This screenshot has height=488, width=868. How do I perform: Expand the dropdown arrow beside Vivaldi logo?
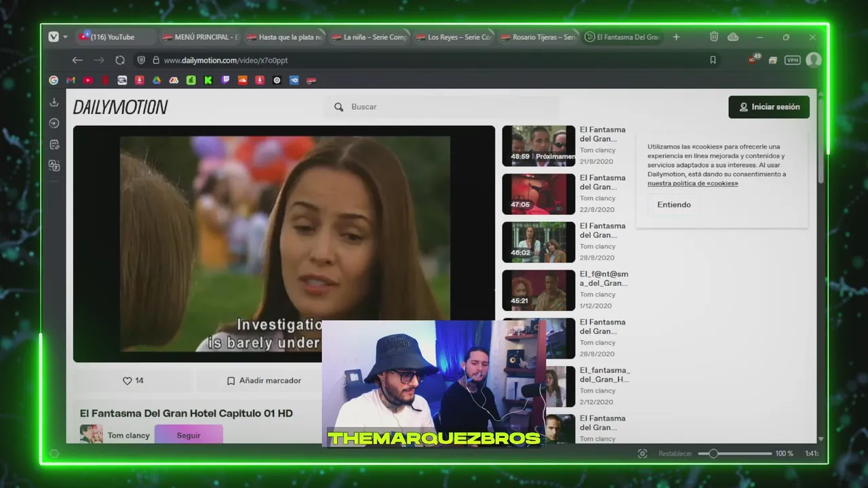(66, 37)
